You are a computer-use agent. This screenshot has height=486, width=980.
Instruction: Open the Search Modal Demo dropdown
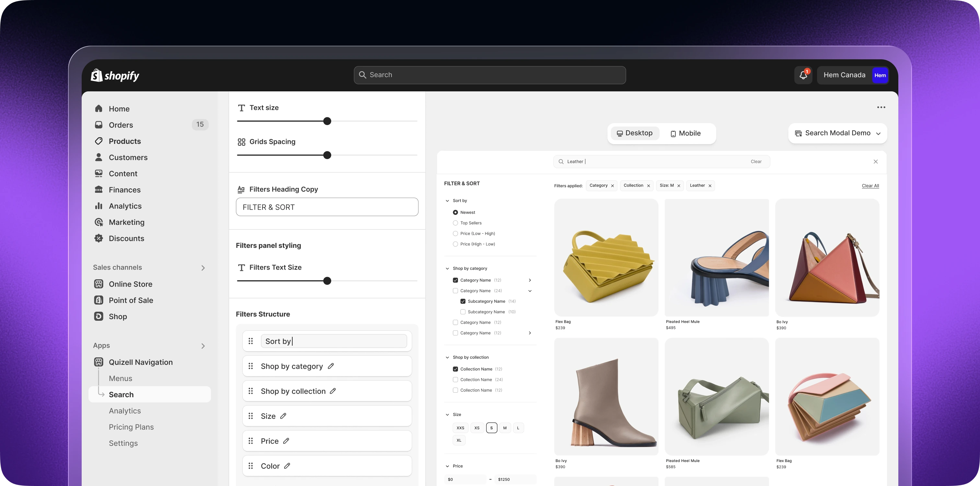point(838,133)
